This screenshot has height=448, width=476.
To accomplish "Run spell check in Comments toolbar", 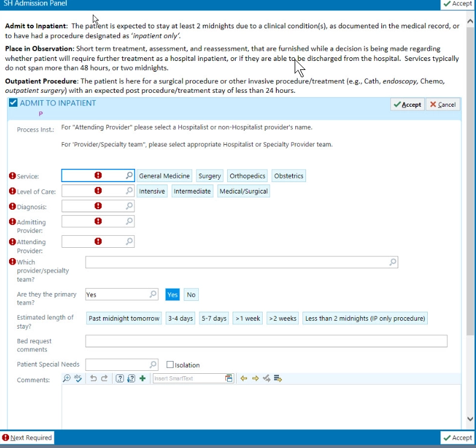I will (x=78, y=379).
